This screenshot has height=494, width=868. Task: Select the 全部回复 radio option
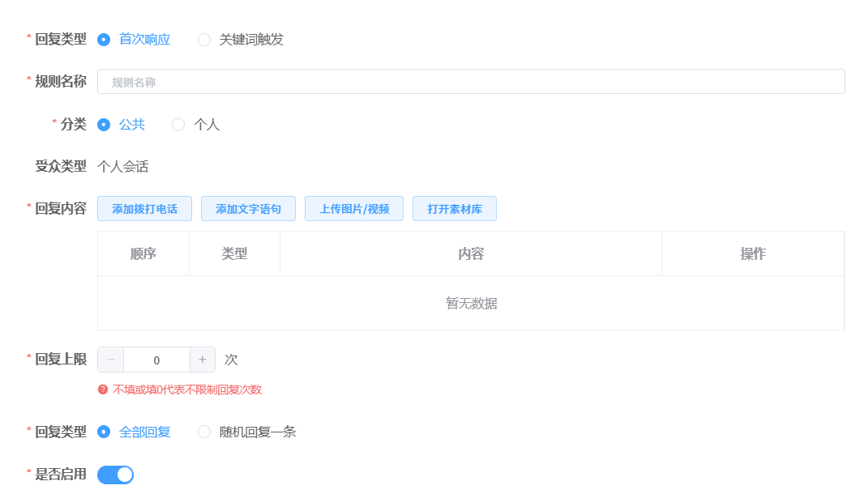pyautogui.click(x=104, y=432)
